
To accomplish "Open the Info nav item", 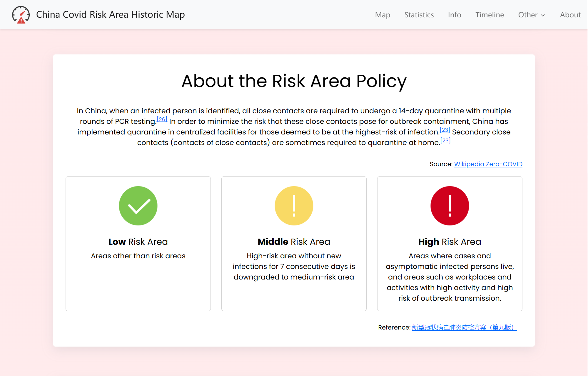I will [x=455, y=15].
